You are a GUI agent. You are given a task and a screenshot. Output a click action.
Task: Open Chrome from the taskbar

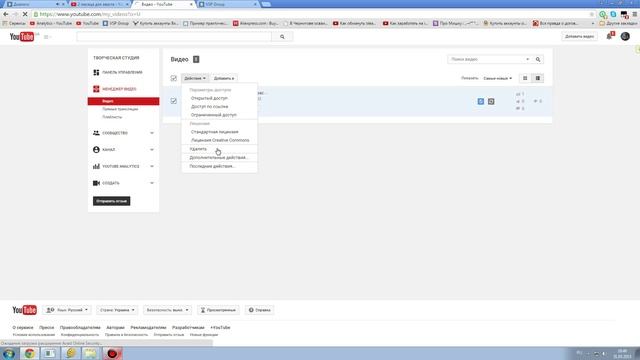coord(29,353)
